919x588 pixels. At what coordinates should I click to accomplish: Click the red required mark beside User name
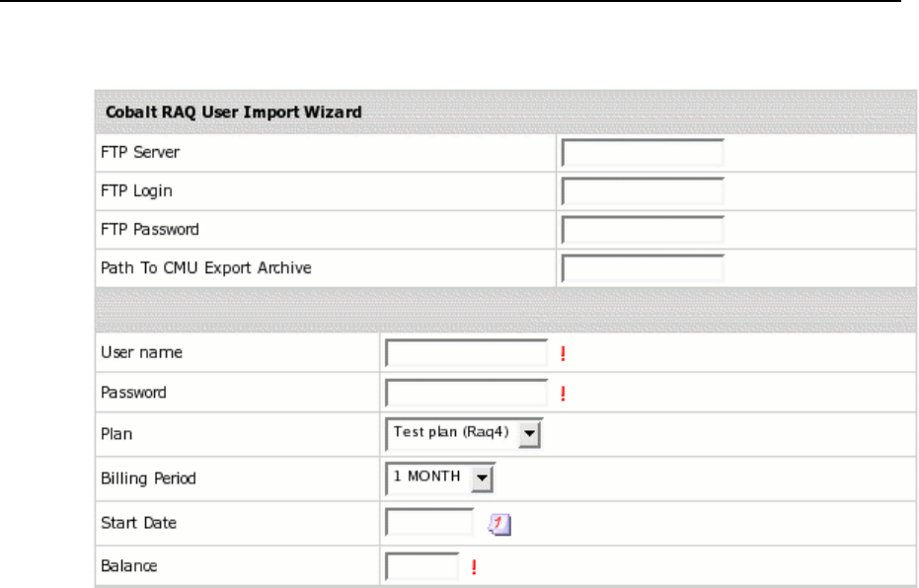(x=563, y=353)
